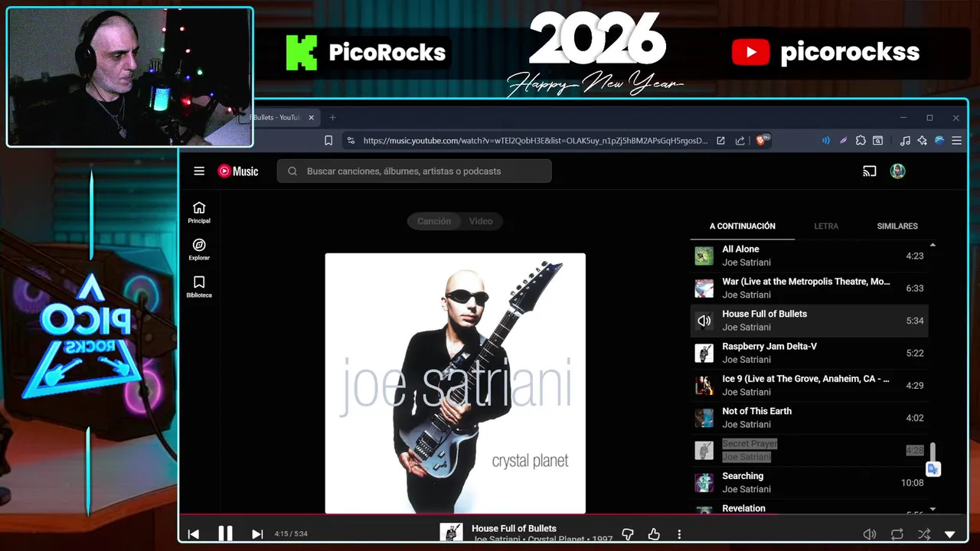This screenshot has height=551, width=980.
Task: Select the A CONTINUACIÓN tab
Action: coord(743,227)
